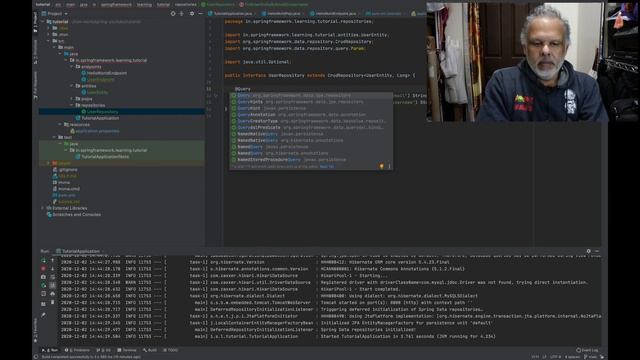Click the soft-wrap icon in Run console toolbar
Viewport: 640px width, 360px height.
pos(52,277)
